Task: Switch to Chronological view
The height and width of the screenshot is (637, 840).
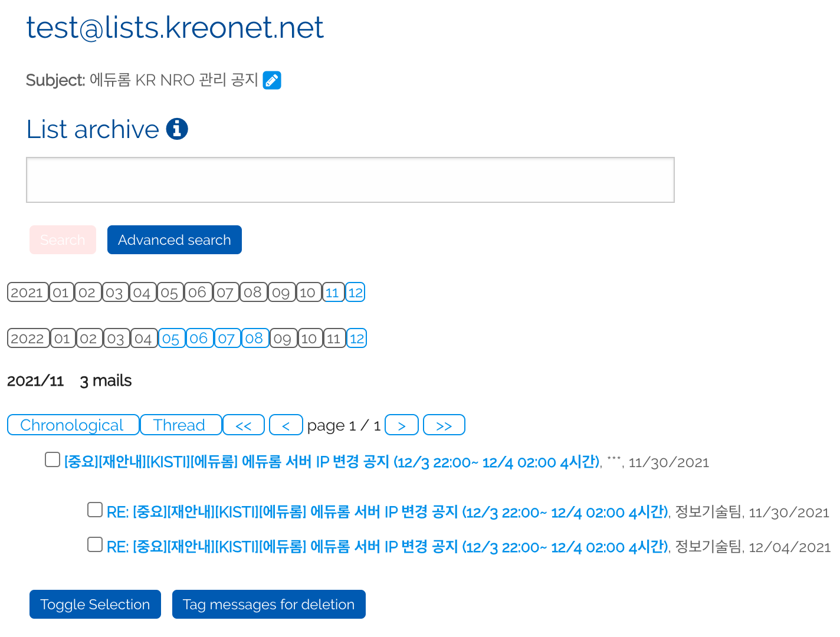Action: 73,425
